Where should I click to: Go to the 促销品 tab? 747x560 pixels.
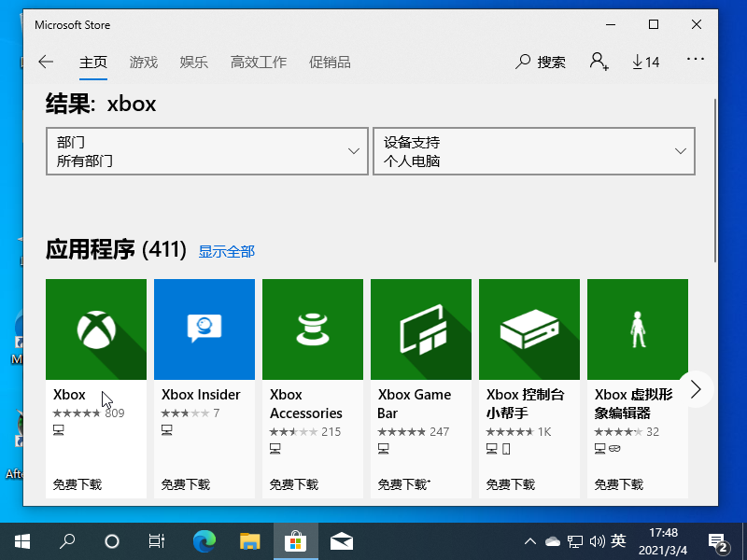tap(330, 63)
